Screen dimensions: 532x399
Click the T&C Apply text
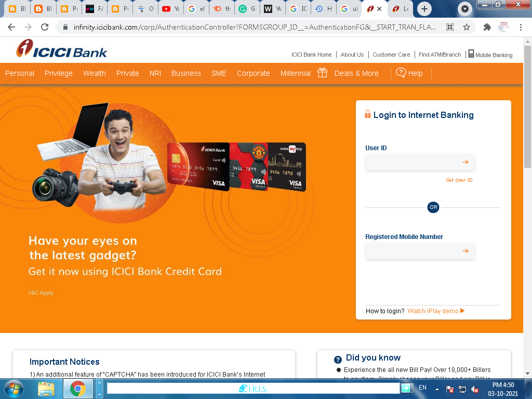(x=41, y=293)
